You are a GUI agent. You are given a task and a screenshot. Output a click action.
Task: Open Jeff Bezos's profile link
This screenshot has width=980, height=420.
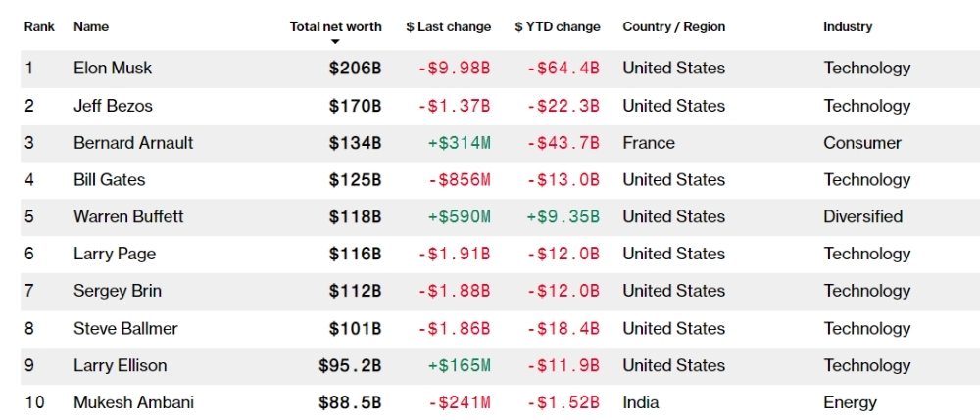(113, 106)
